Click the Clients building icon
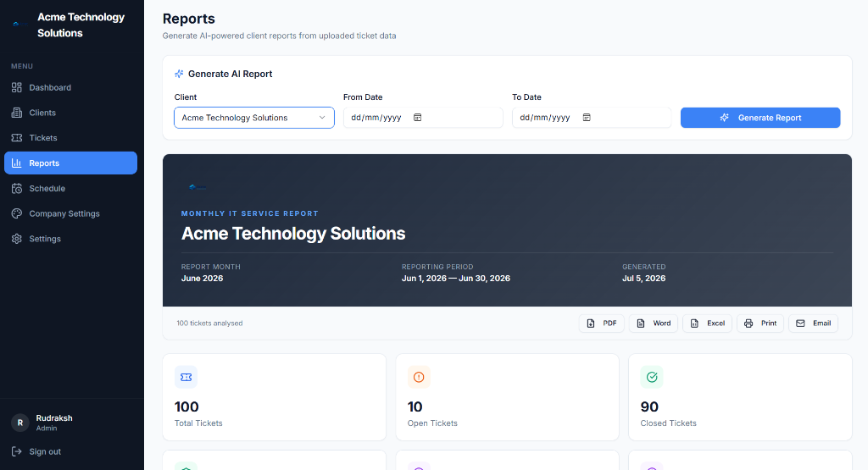This screenshot has width=868, height=470. coord(17,113)
